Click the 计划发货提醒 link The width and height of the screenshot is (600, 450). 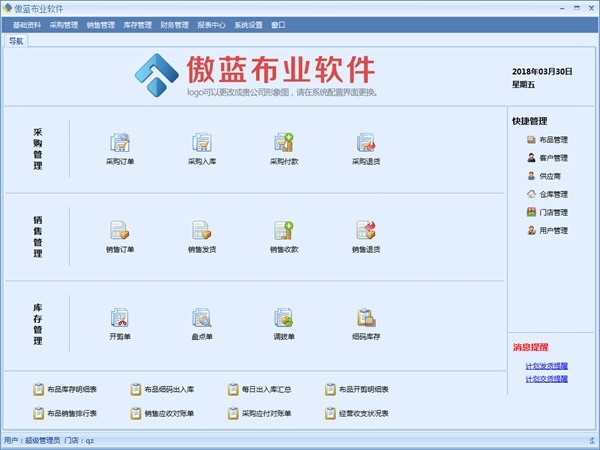coord(546,366)
